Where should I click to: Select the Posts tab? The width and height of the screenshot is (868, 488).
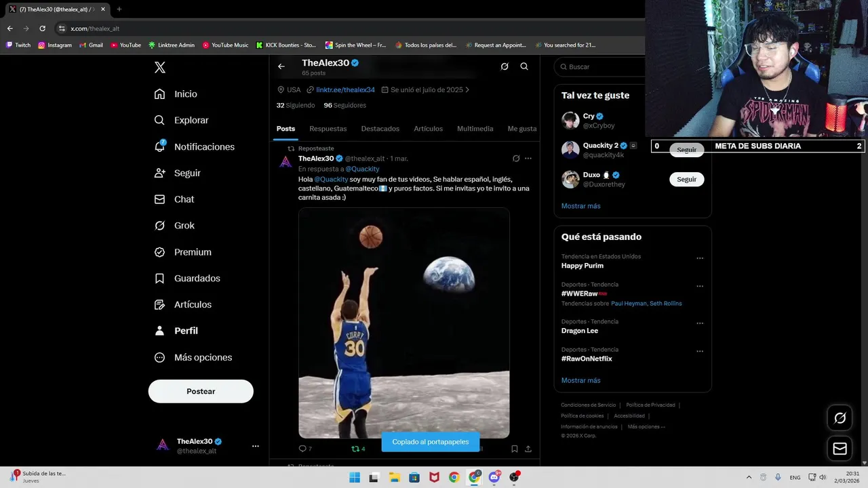click(x=285, y=129)
